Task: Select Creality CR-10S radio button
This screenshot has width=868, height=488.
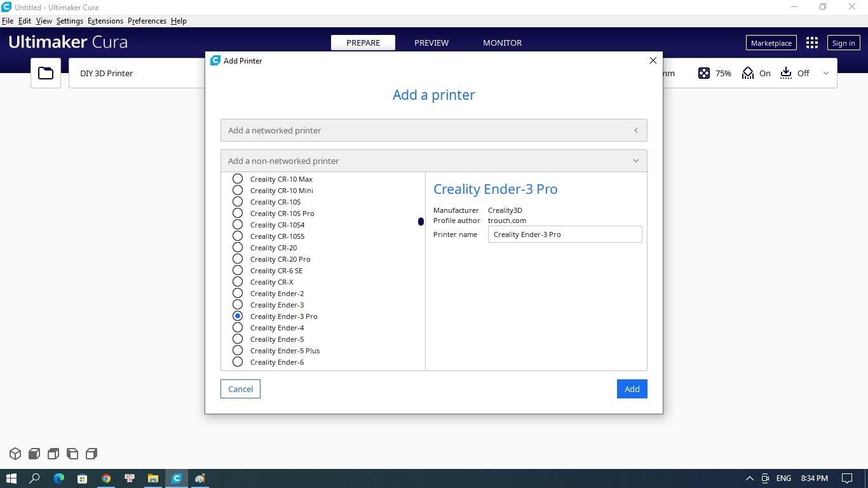Action: pyautogui.click(x=238, y=201)
